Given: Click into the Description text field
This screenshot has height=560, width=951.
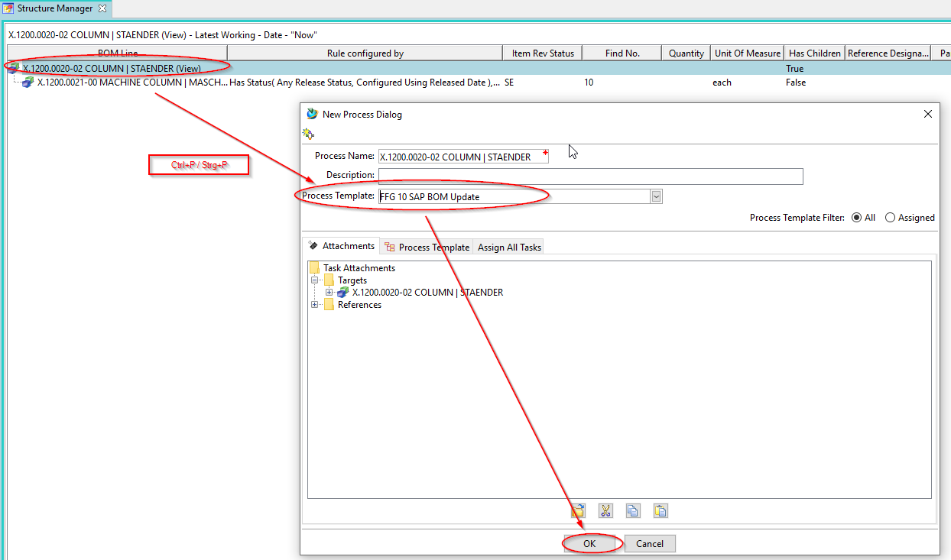Looking at the screenshot, I should click(x=590, y=176).
